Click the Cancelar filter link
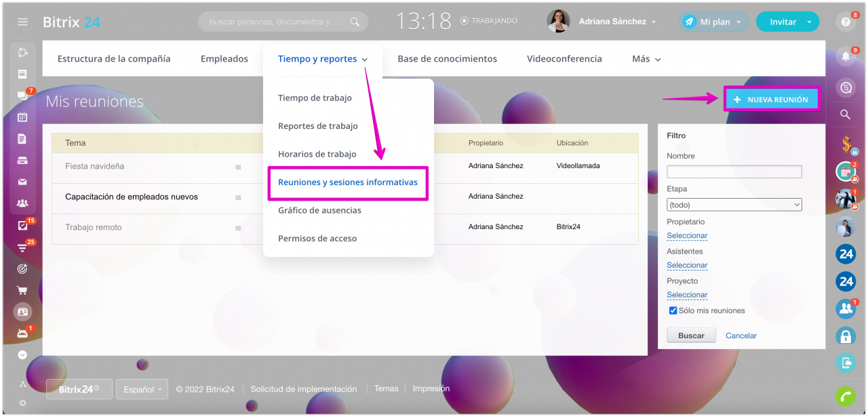 click(x=741, y=336)
